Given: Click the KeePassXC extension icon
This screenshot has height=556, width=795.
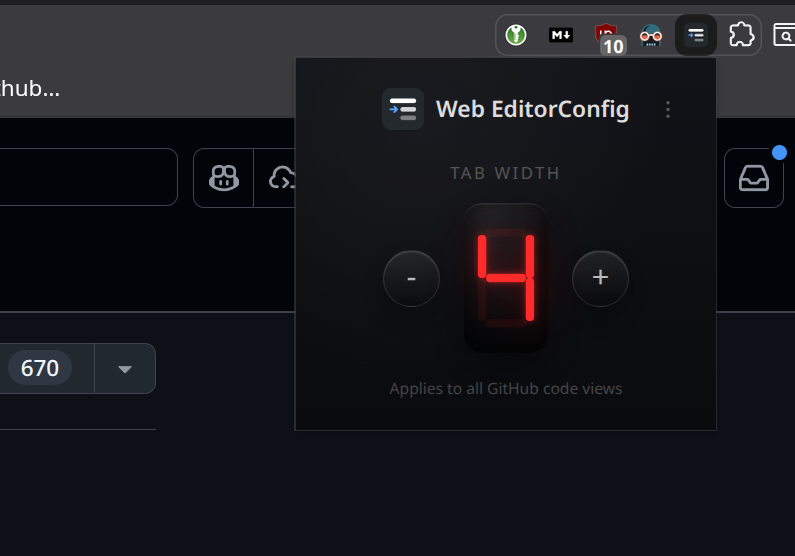Looking at the screenshot, I should click(x=516, y=35).
